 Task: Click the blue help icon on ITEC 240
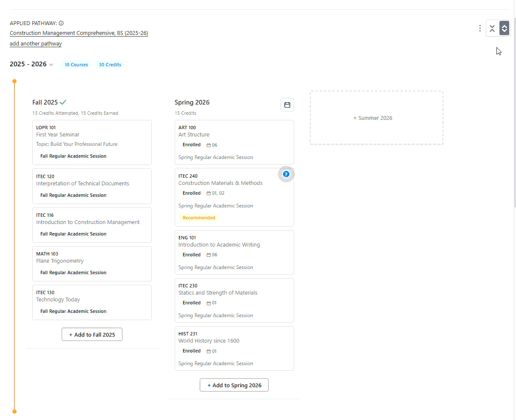(286, 174)
